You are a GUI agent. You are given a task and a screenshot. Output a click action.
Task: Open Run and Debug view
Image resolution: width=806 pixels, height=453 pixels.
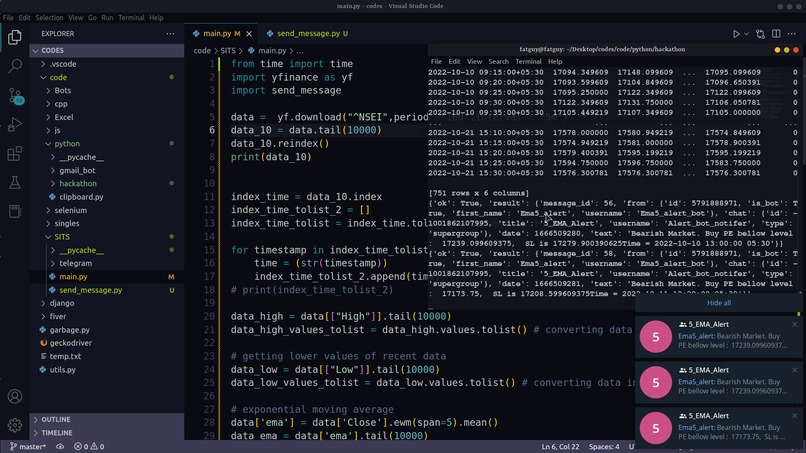pos(15,124)
